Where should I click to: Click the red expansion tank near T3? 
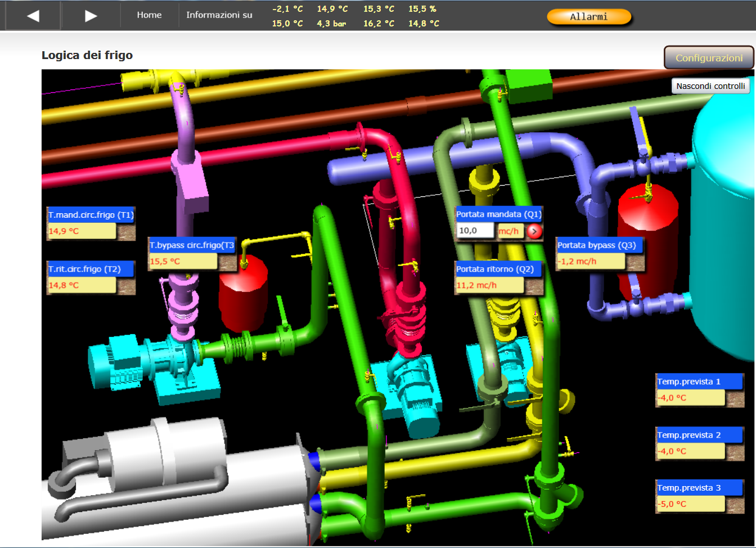click(242, 298)
